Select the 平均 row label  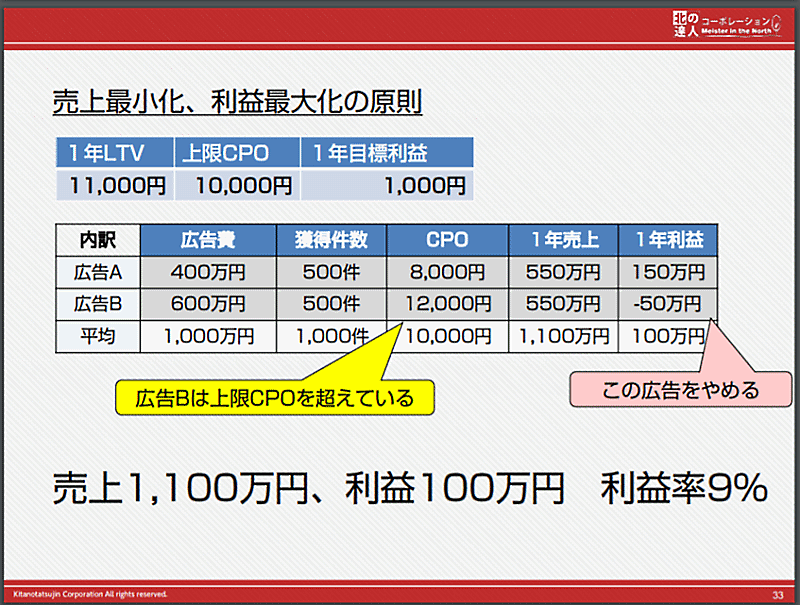96,336
